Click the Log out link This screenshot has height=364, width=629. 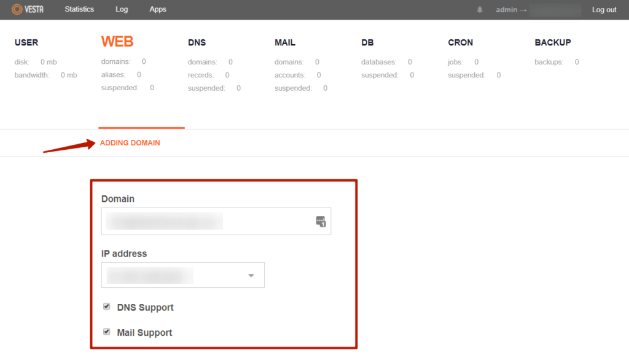(x=604, y=10)
